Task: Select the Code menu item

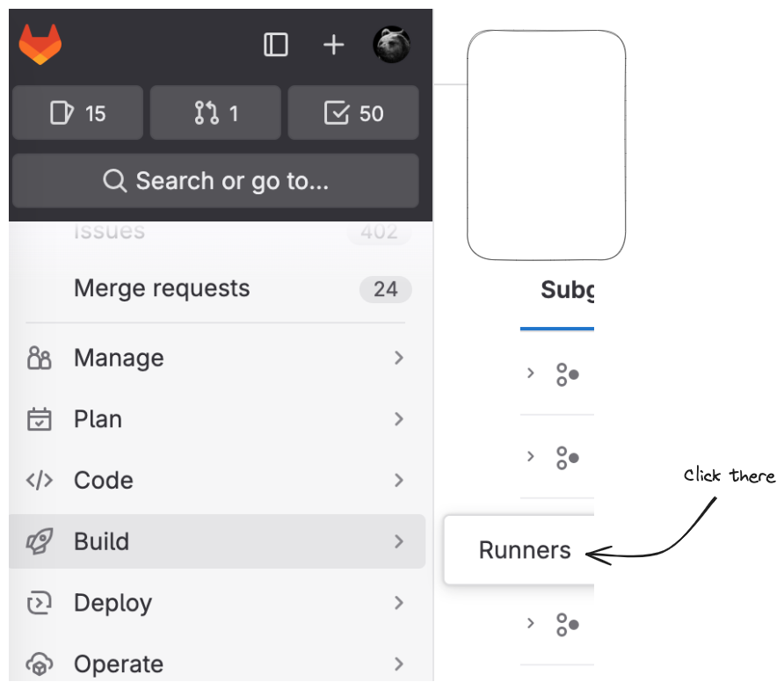Action: (x=217, y=481)
